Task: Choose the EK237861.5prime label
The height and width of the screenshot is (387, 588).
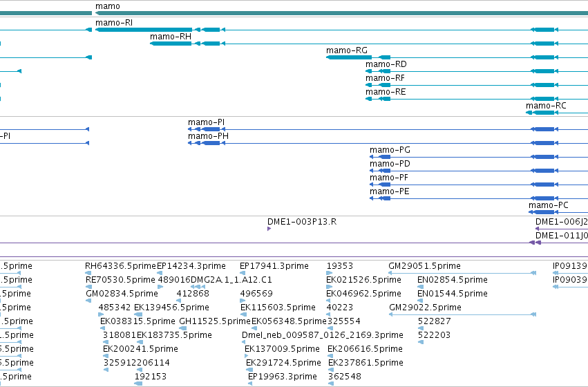Action: (x=366, y=364)
